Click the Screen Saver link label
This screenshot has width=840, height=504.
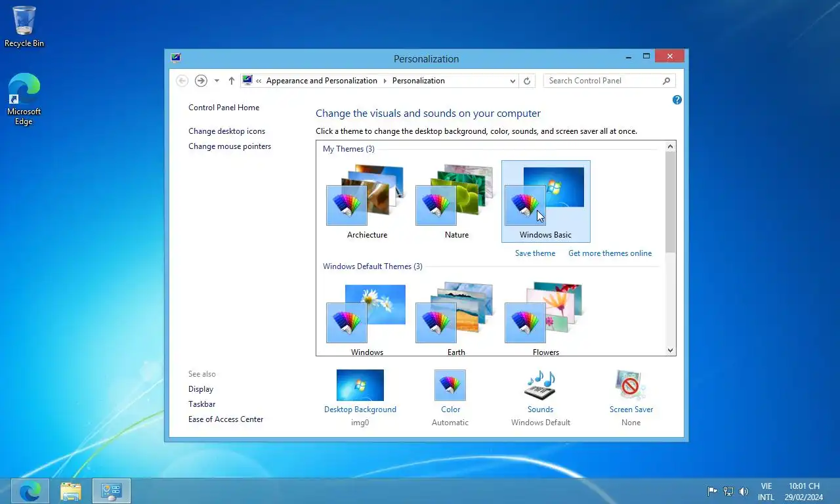tap(631, 409)
